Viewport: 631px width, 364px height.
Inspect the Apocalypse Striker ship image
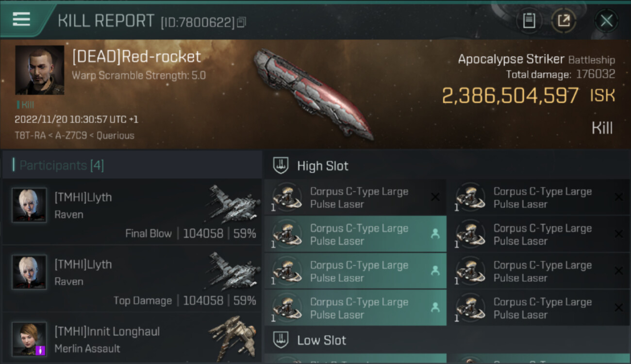313,92
